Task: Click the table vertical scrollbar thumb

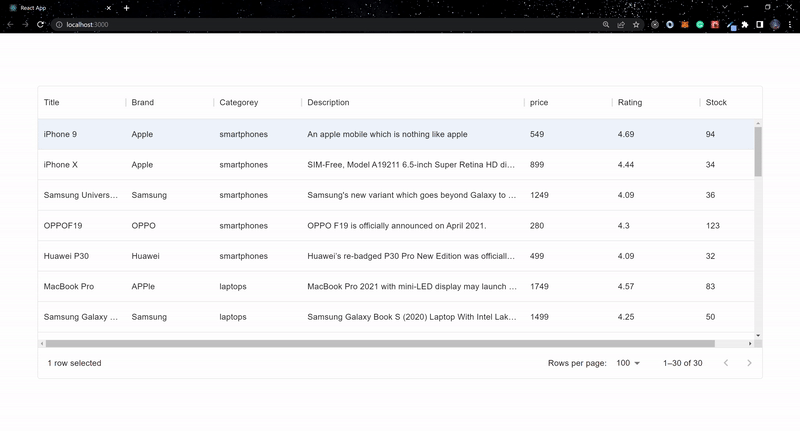Action: pyautogui.click(x=758, y=152)
